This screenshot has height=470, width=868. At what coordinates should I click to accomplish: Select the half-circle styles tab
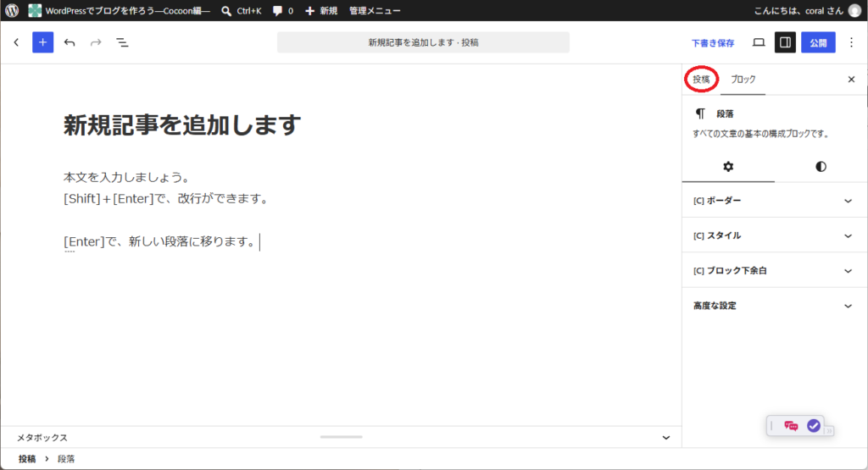[x=821, y=167]
